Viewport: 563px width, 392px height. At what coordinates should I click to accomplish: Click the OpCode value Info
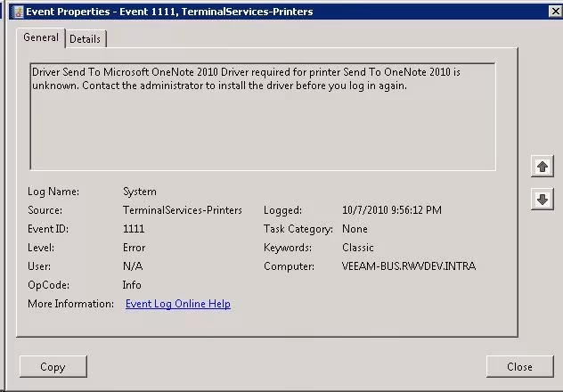[x=132, y=285]
